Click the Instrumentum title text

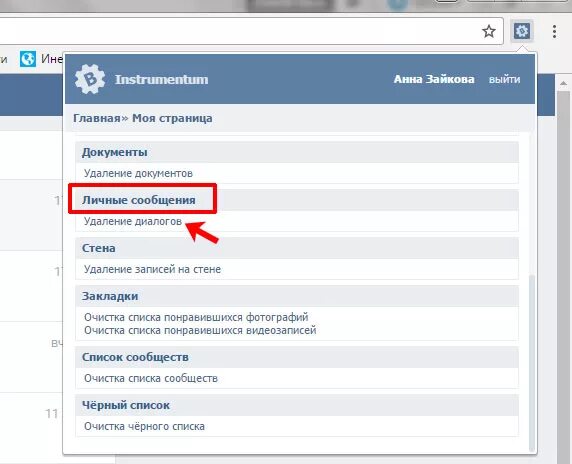point(162,79)
